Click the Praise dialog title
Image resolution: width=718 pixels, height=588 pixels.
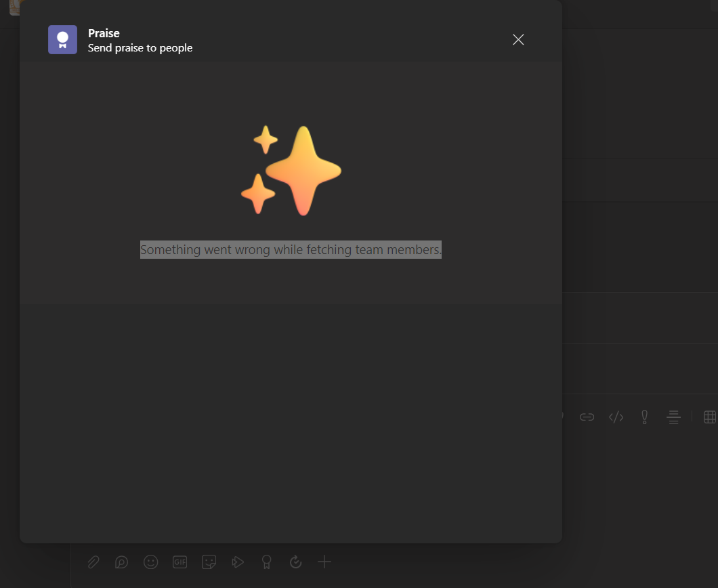tap(104, 33)
